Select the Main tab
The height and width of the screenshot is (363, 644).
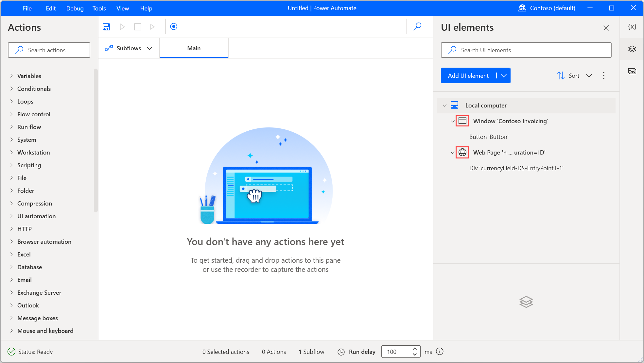pos(193,48)
